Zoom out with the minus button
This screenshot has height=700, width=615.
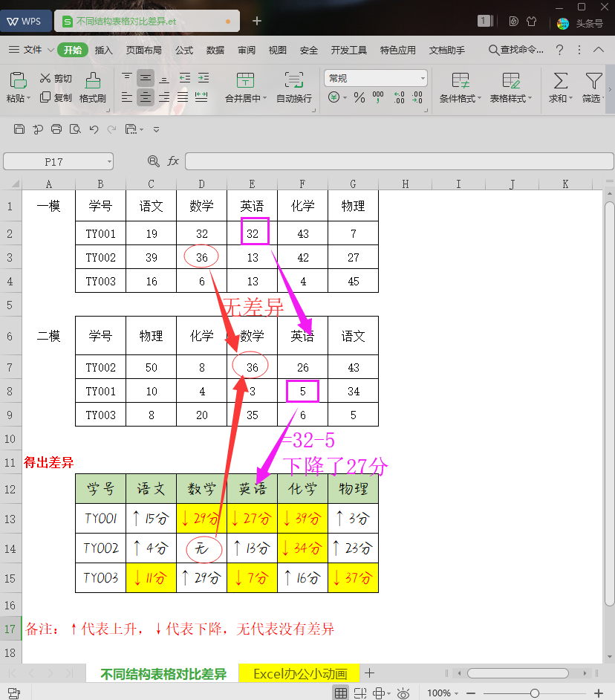(x=471, y=693)
